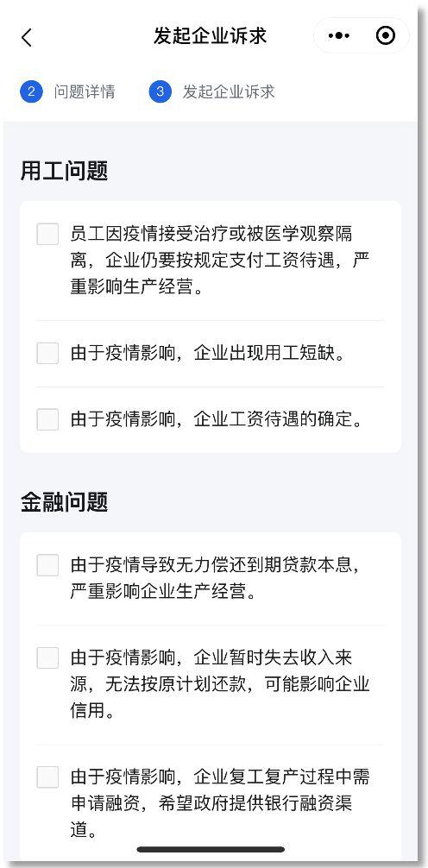Select the 复工复产过程中需申请融资 checkbox

click(x=47, y=777)
